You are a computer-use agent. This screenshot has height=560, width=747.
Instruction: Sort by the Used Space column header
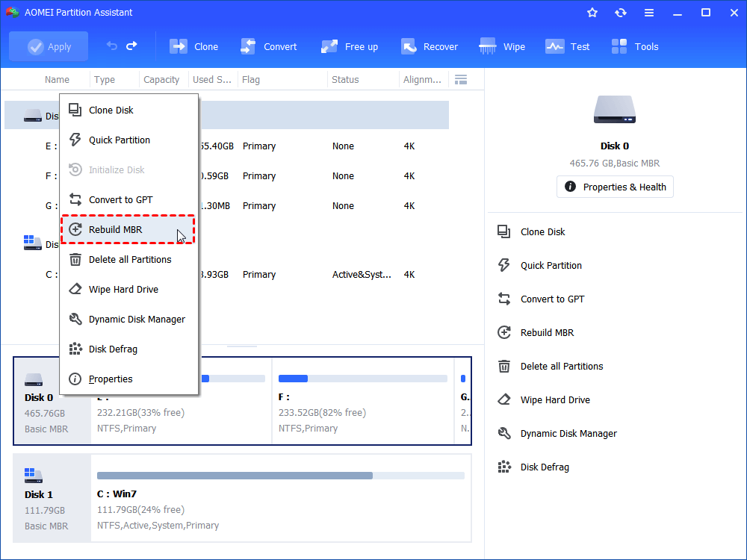click(x=212, y=80)
